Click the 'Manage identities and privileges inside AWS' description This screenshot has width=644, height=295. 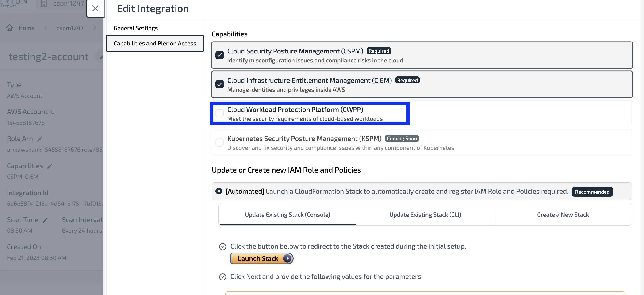(x=286, y=89)
